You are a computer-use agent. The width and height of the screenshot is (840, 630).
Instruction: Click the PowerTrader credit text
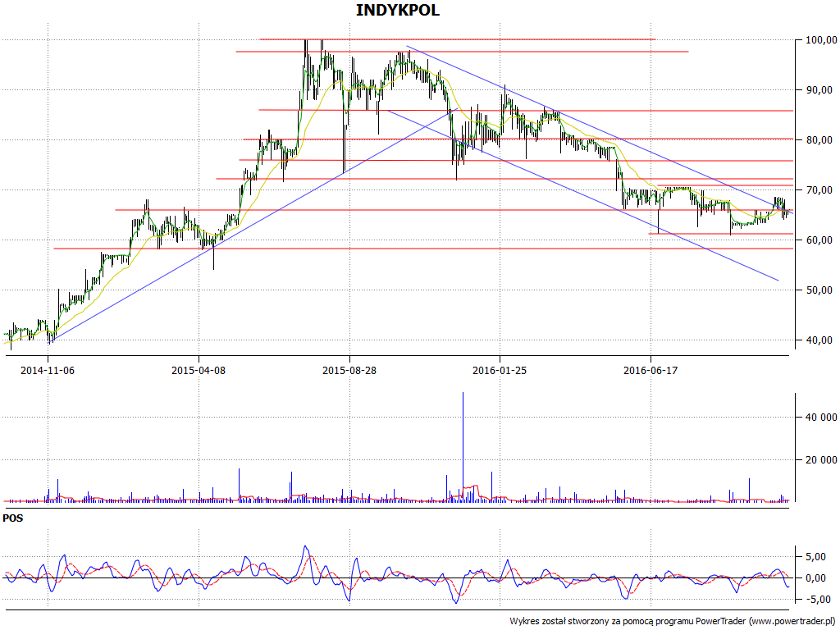[673, 622]
